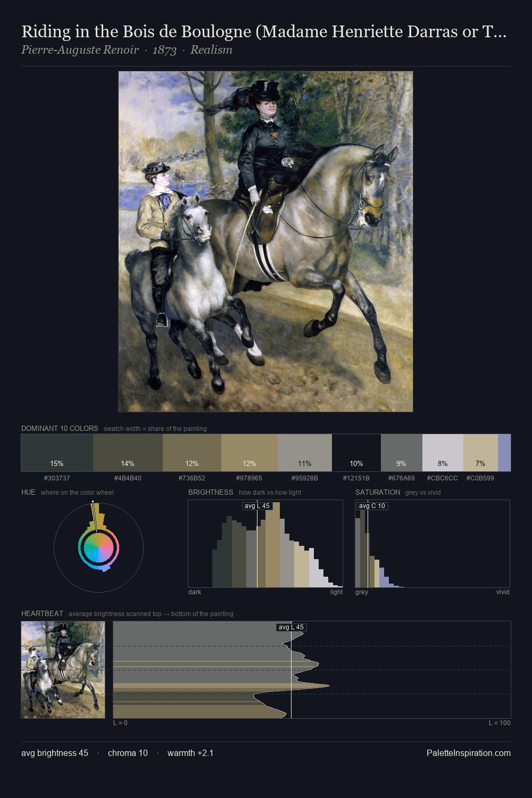Click the SATURATION section heading
The image size is (532, 798).
tap(378, 492)
